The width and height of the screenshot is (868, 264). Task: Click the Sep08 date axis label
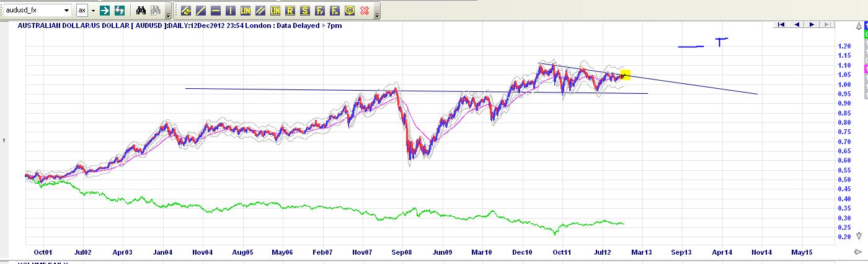(x=402, y=253)
